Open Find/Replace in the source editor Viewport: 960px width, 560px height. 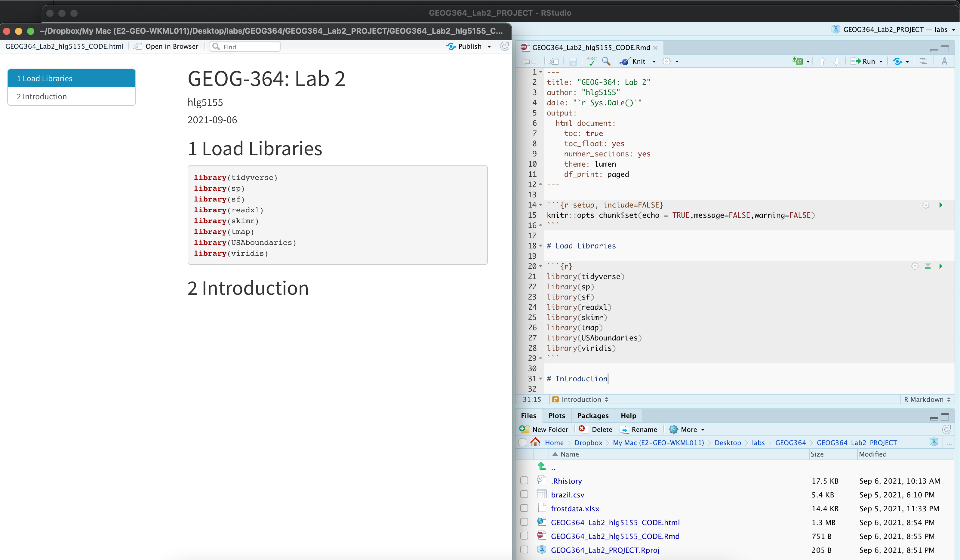(x=606, y=61)
